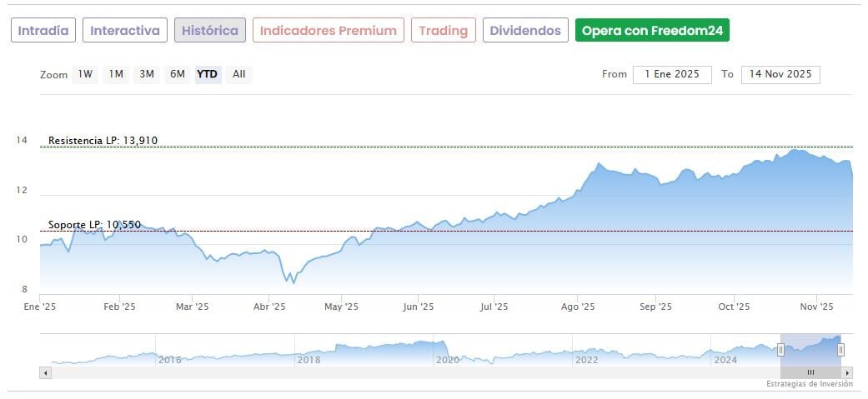Click the right range handle in navigator

(840, 350)
